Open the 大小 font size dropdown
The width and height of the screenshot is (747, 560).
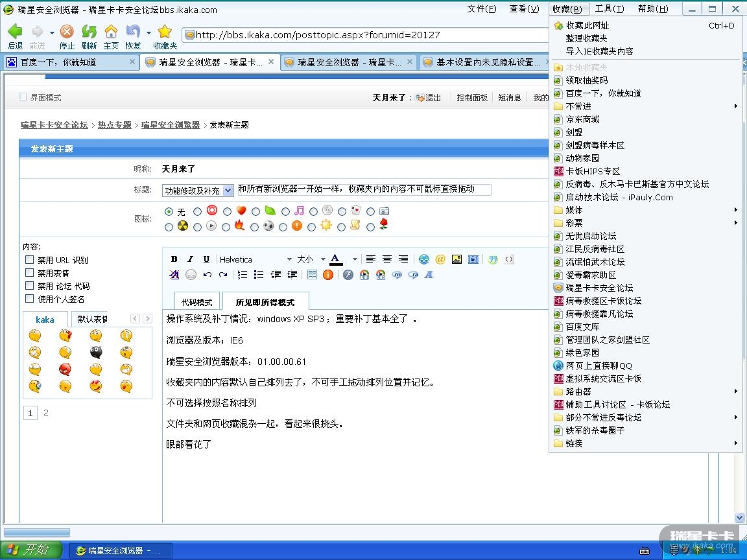click(311, 259)
